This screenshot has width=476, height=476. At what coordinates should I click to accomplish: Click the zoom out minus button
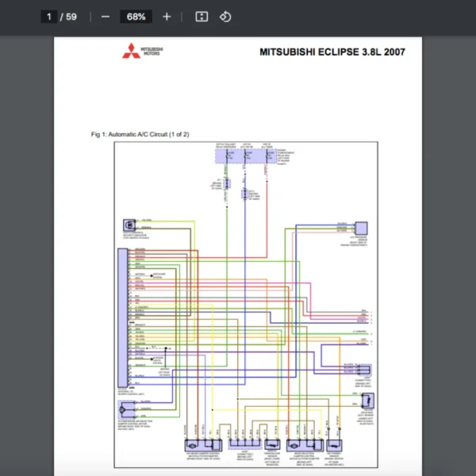106,17
